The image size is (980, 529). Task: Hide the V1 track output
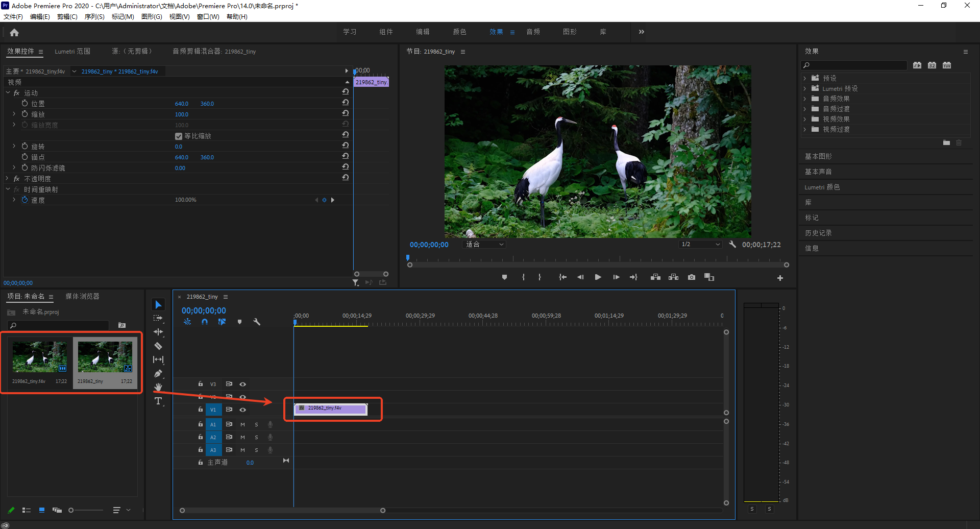pos(243,410)
